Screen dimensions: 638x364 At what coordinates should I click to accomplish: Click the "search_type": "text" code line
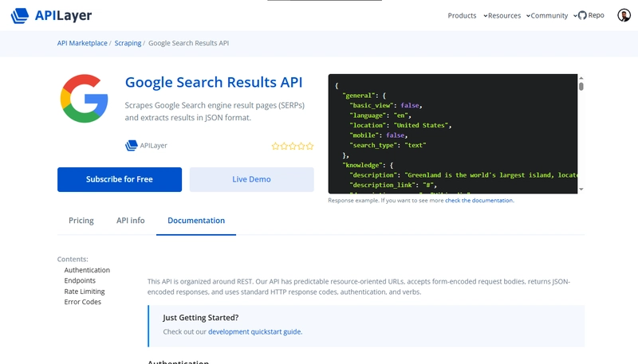pos(388,145)
